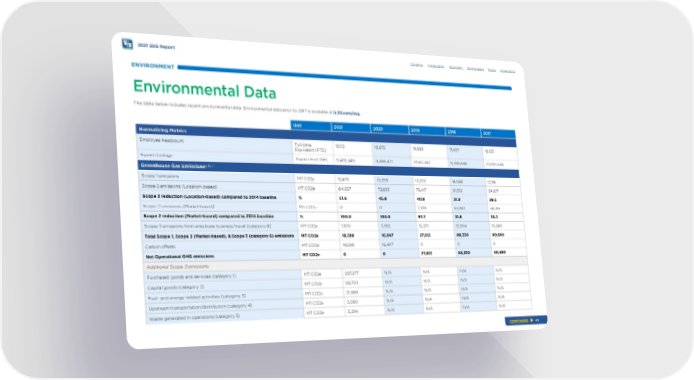Click the Total Scope 1, Scope 2 emissions row label
The image size is (694, 380).
[x=219, y=236]
